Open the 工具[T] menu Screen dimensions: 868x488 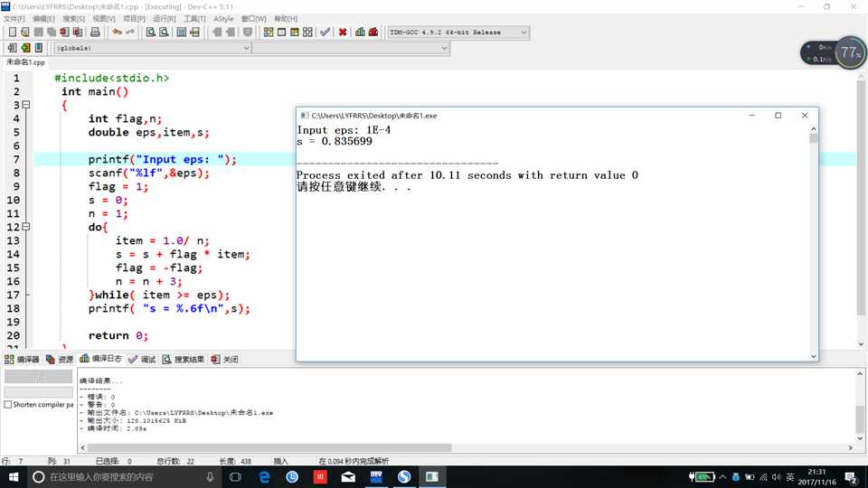pyautogui.click(x=194, y=19)
